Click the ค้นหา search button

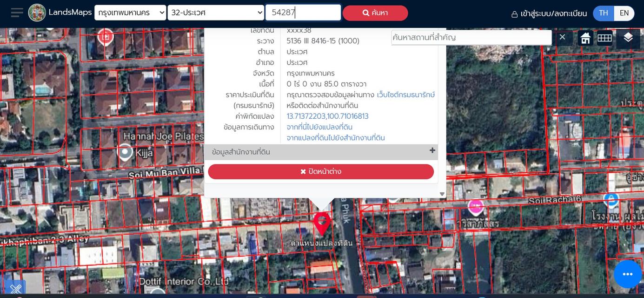pyautogui.click(x=375, y=13)
